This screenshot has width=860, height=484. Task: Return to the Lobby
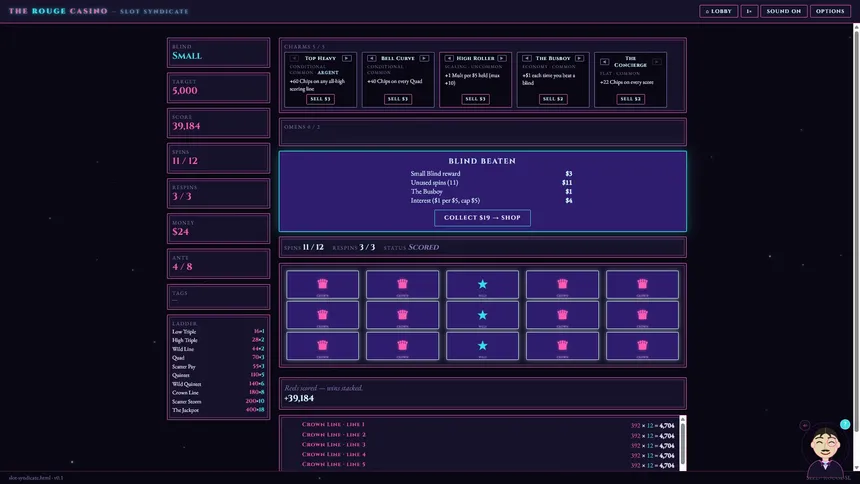click(x=718, y=11)
